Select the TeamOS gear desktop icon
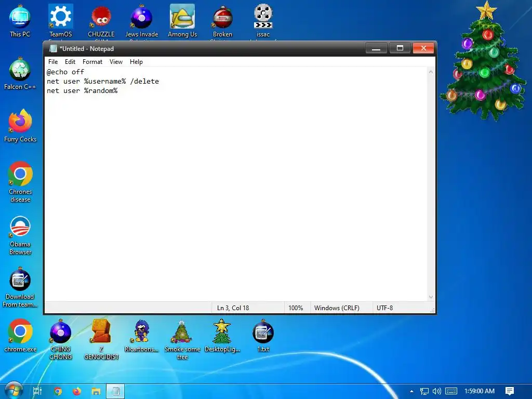 click(x=60, y=20)
